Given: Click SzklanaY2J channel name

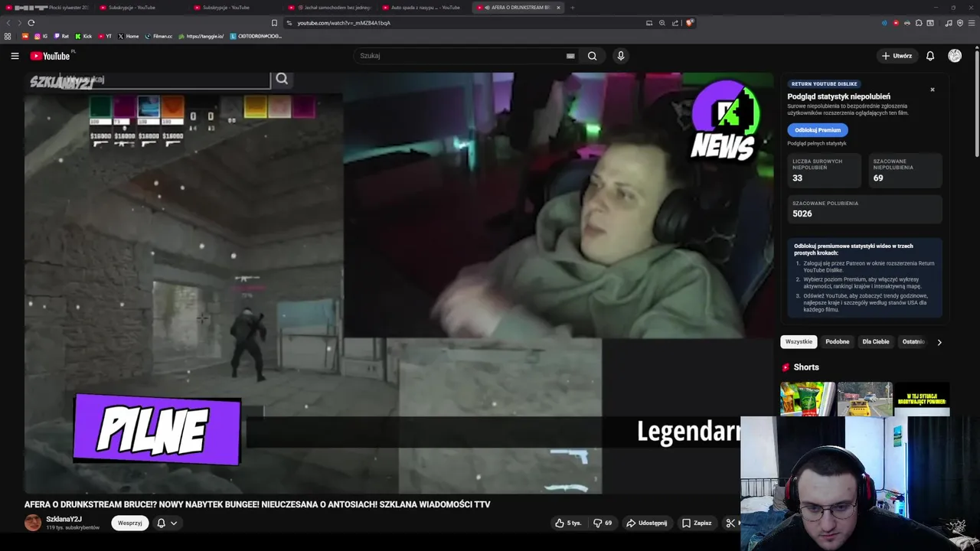Looking at the screenshot, I should (64, 519).
